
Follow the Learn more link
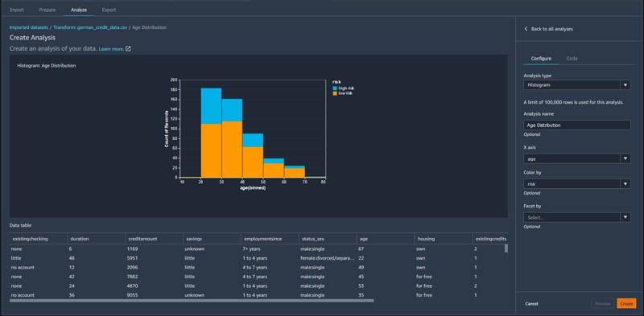(x=111, y=49)
